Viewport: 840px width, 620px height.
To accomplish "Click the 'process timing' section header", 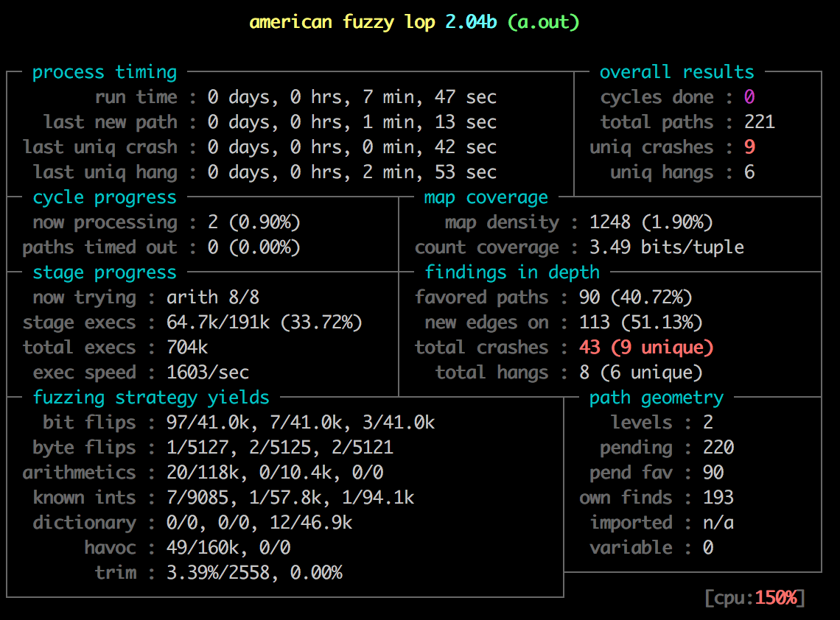I will coord(105,72).
